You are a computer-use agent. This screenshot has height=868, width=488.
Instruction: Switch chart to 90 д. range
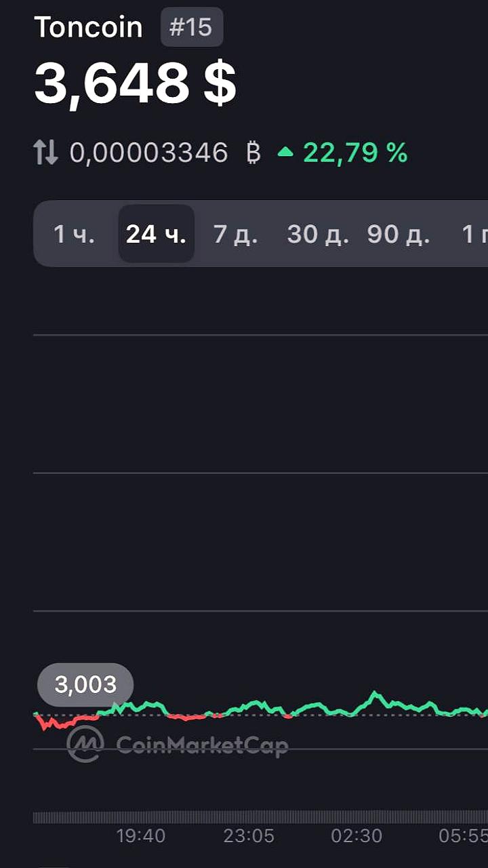[x=399, y=234]
